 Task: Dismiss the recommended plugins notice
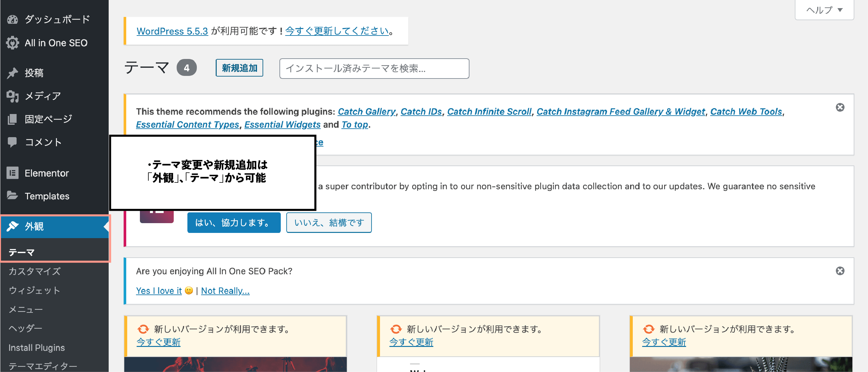tap(840, 107)
